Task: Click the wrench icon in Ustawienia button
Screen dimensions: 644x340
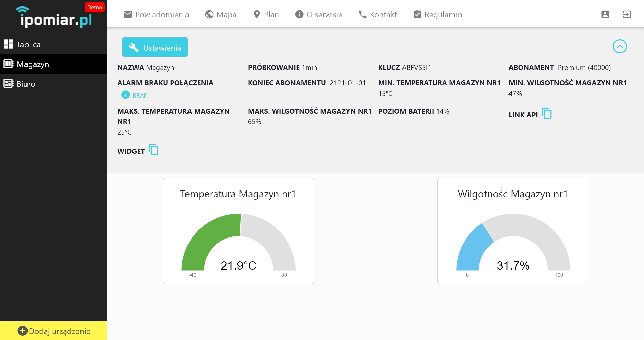Action: [x=133, y=47]
